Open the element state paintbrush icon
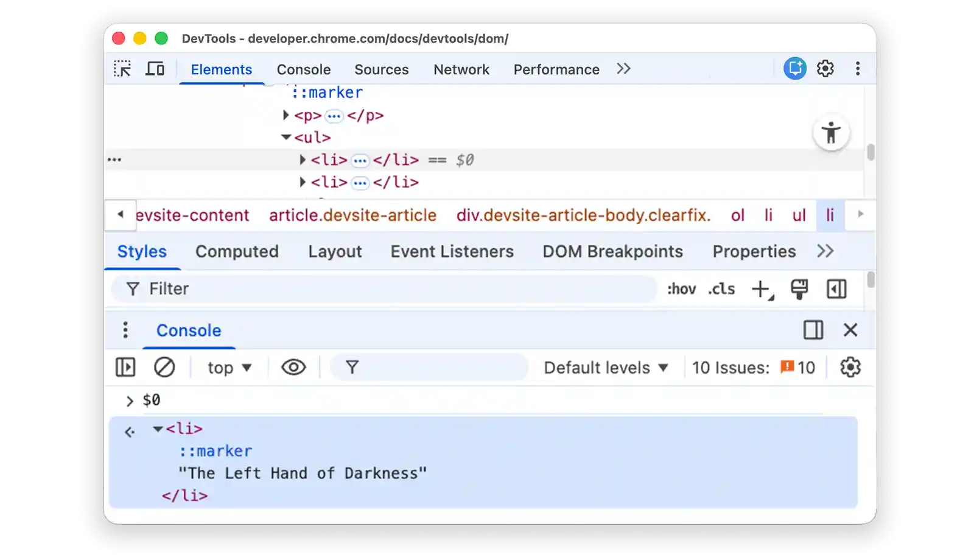The image size is (974, 560). point(799,289)
